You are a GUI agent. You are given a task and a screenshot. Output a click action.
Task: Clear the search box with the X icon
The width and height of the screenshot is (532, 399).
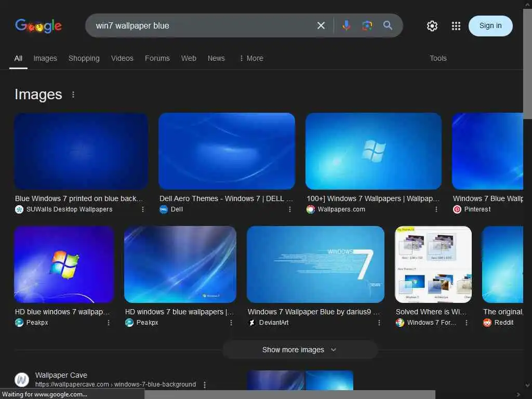pos(321,25)
